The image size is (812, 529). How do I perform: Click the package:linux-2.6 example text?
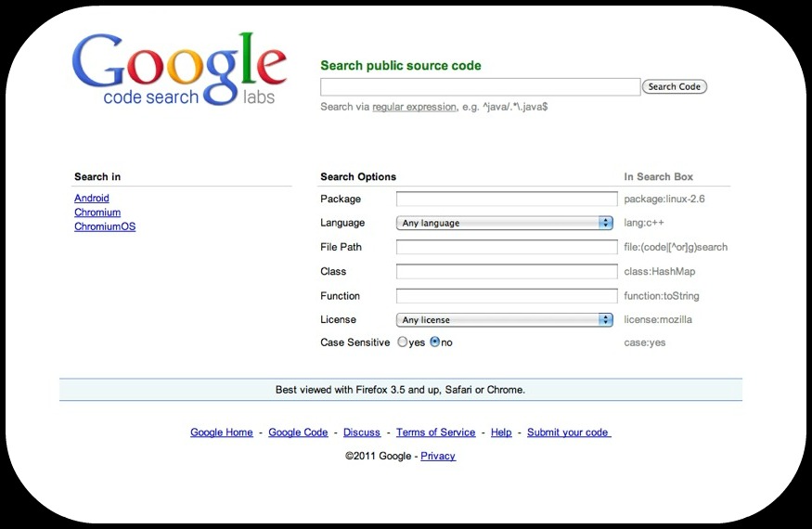[664, 199]
